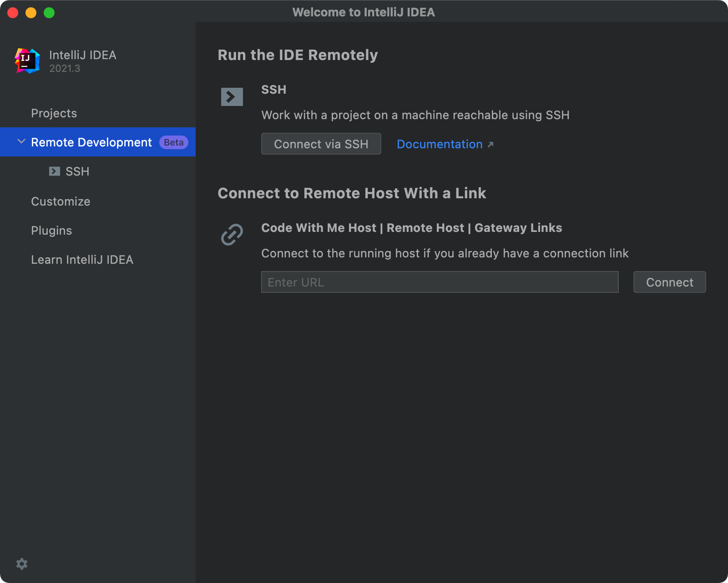Click the yellow minimize traffic light

pyautogui.click(x=30, y=12)
